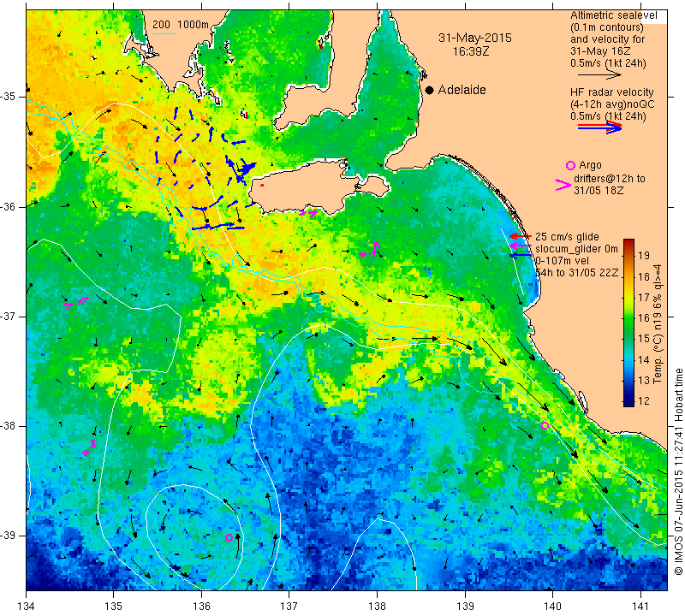Select the slocum_glider 0m label
Screen dimensions: 685x616
point(576,249)
